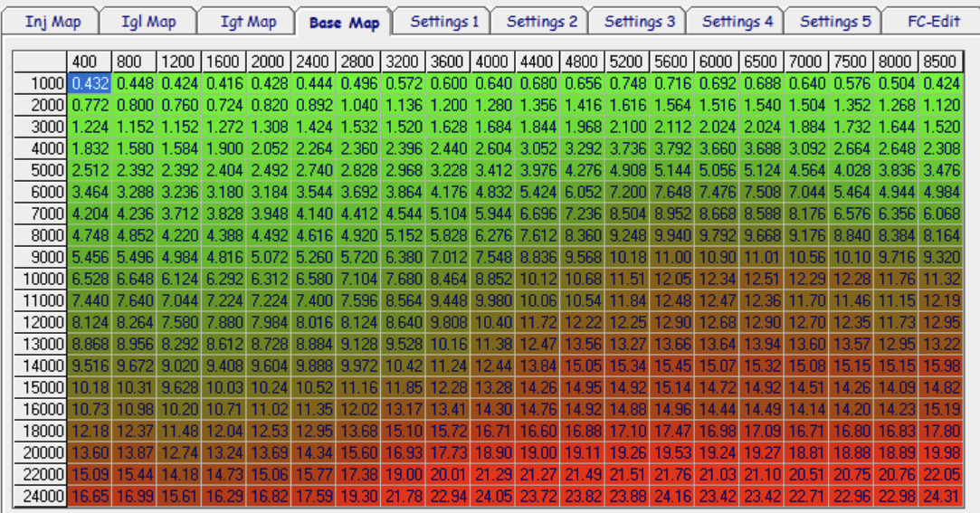Screen dimensions: 980x513
Task: Click the 4000 column header
Action: pyautogui.click(x=492, y=62)
